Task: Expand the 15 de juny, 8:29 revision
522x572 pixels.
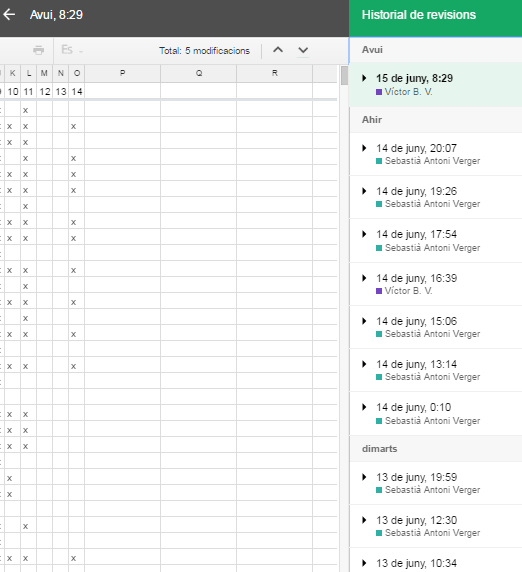Action: pyautogui.click(x=364, y=78)
